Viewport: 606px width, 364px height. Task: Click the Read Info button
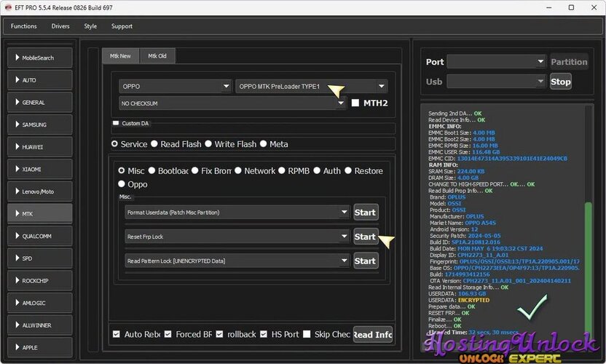373,335
